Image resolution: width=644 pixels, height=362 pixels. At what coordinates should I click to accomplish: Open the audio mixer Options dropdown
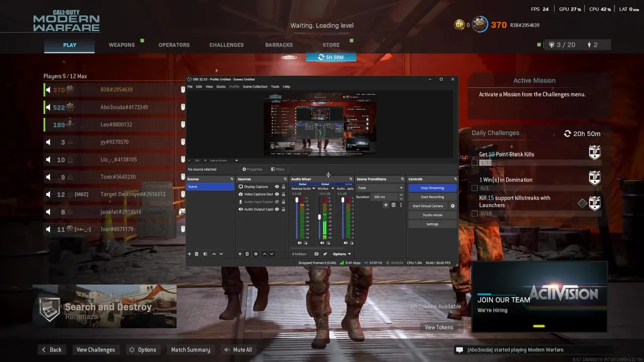(x=342, y=254)
